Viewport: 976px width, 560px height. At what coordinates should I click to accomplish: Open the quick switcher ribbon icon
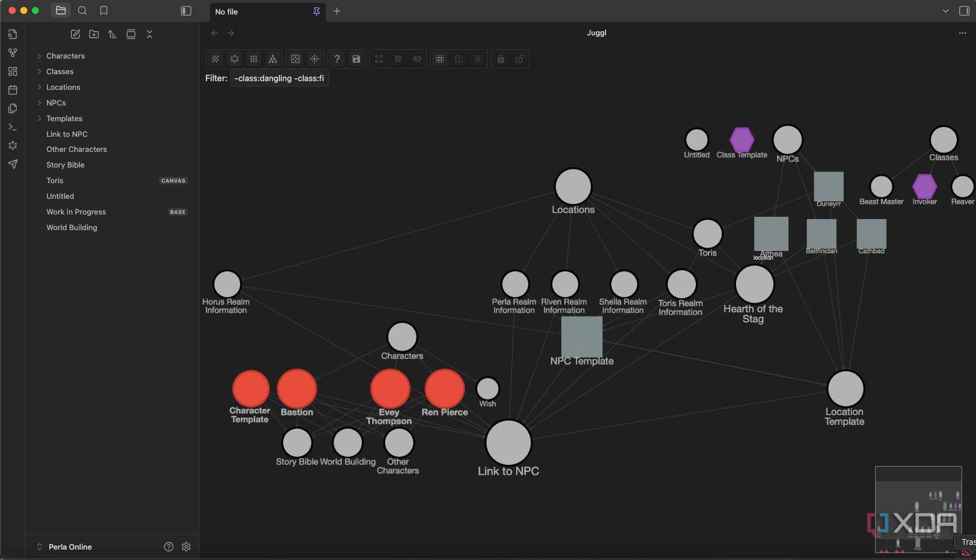click(x=13, y=34)
